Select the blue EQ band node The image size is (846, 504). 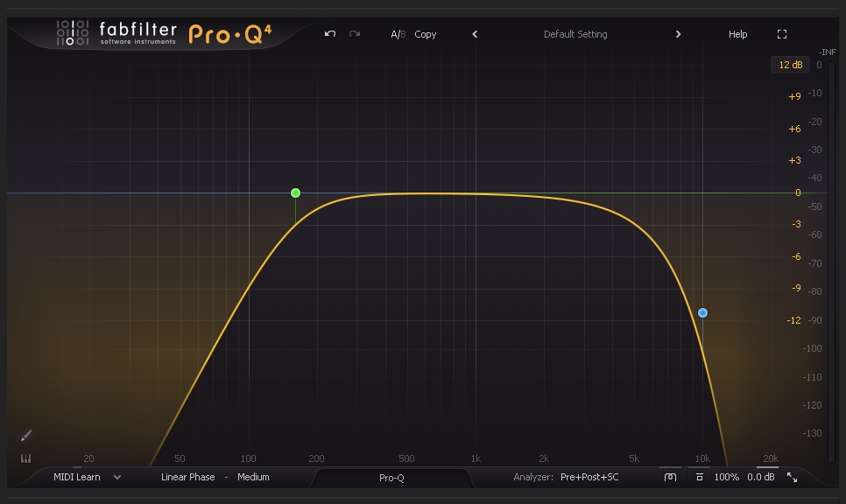click(702, 312)
